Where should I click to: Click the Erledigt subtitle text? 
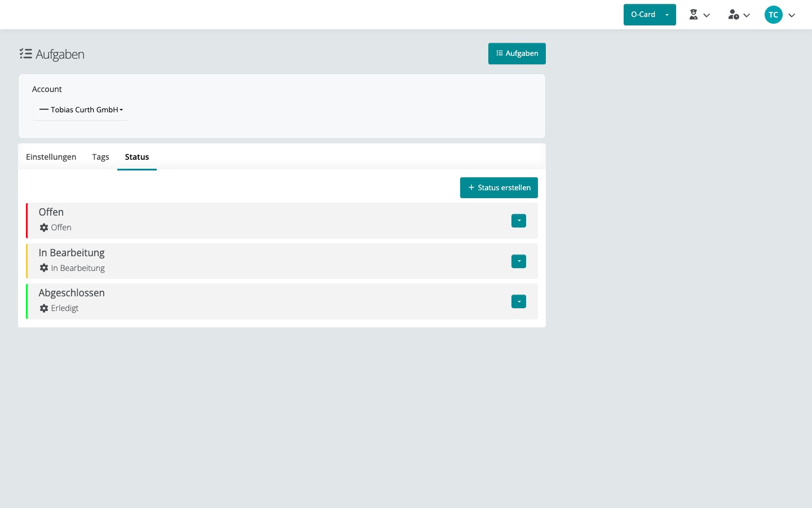tap(65, 308)
